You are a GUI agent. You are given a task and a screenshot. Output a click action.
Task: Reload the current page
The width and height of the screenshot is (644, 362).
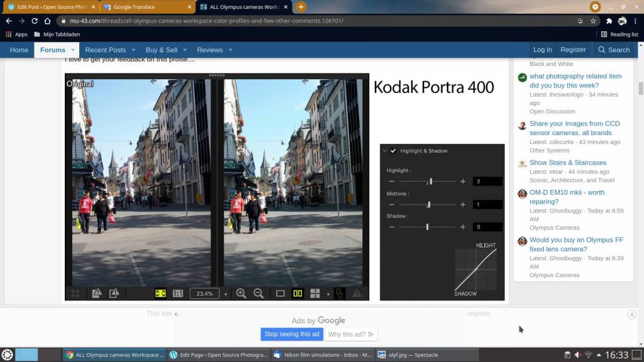point(35,21)
